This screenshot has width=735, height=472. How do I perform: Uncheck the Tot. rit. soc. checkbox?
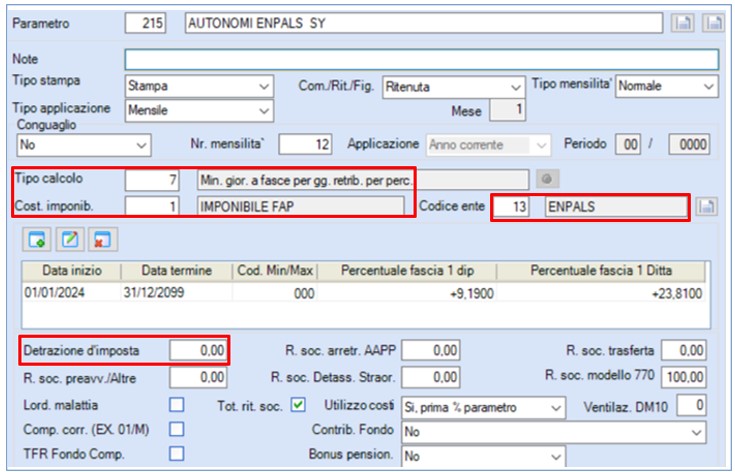point(298,405)
